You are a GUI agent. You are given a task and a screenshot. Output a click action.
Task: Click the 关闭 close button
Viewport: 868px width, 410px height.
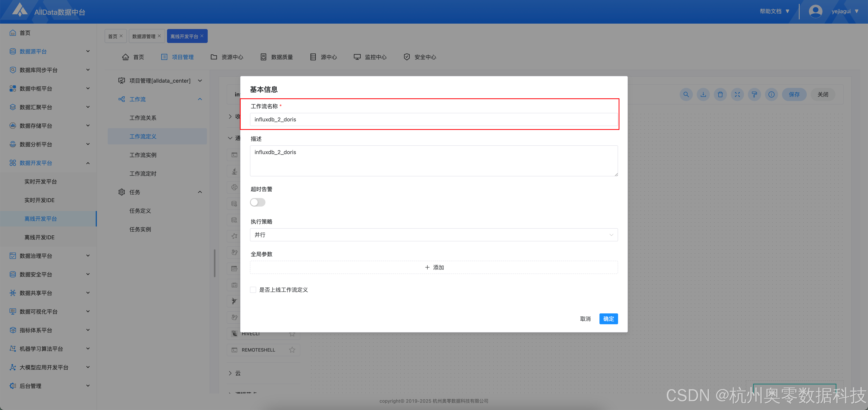pos(822,95)
